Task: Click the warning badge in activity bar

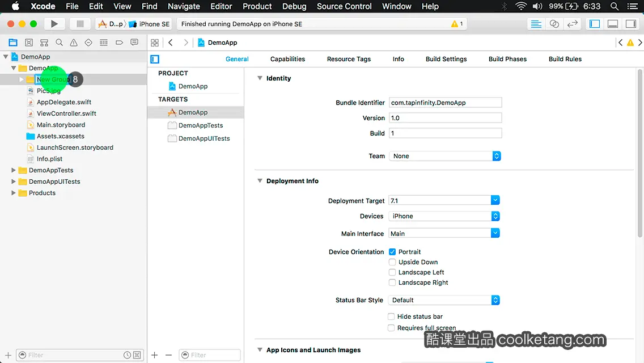Action: (x=457, y=24)
